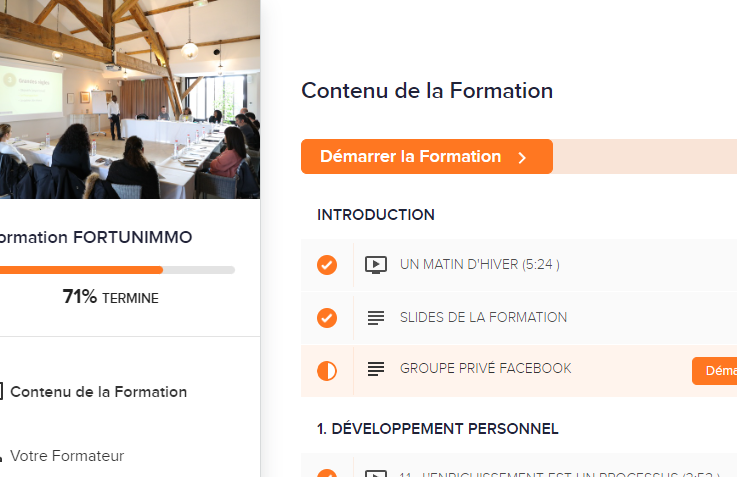
Task: Click the icon left of Contenu de la Formation sidebar
Action: (1, 391)
